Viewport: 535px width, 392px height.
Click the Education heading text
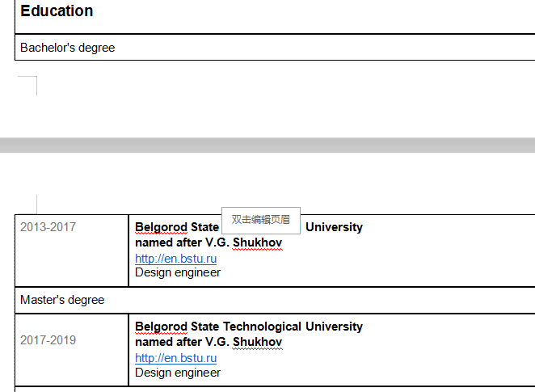[57, 11]
